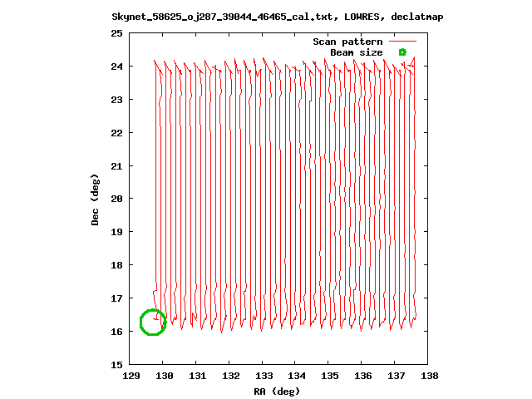Click the Dec axis value 16
Screen dimensions: 532x399
click(116, 332)
